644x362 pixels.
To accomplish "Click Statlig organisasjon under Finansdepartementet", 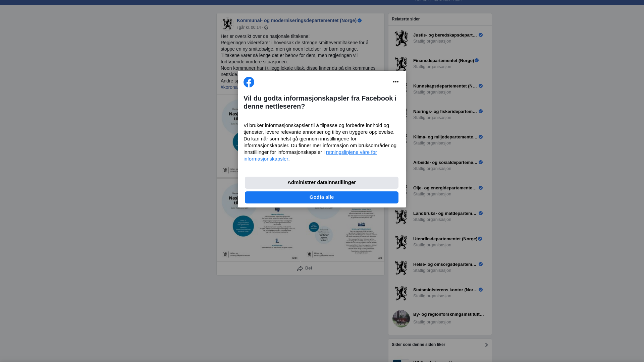I will (x=432, y=67).
